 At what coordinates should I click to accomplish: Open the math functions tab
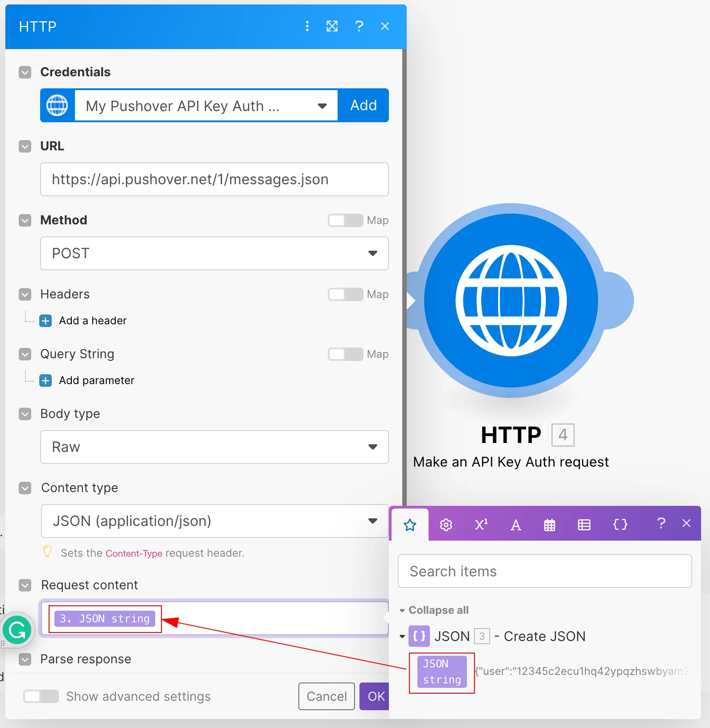(481, 525)
